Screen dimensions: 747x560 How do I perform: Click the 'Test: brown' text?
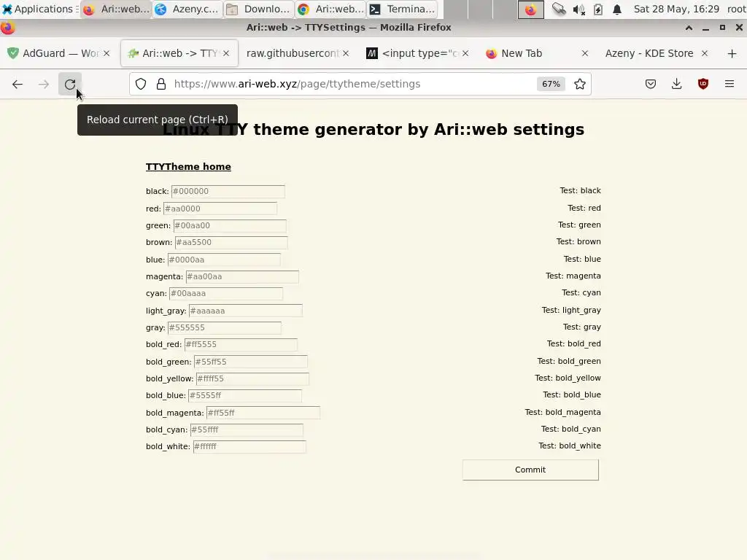coord(578,242)
